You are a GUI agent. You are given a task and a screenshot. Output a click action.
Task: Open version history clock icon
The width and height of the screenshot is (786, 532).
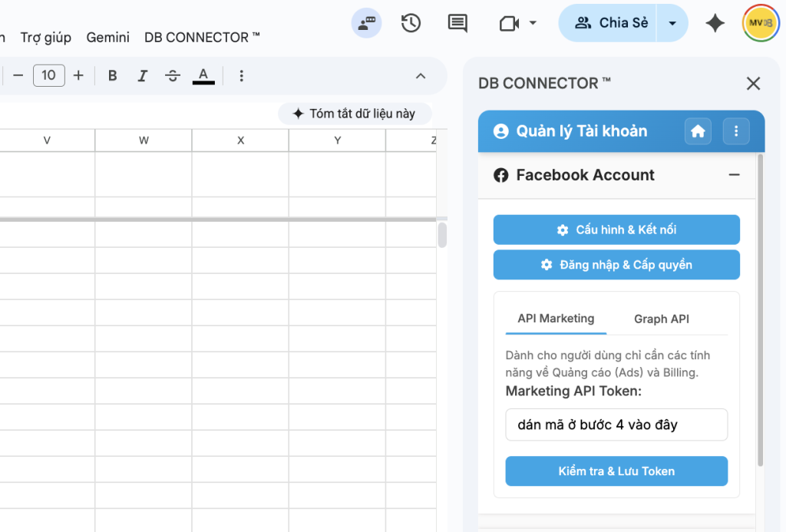click(411, 23)
